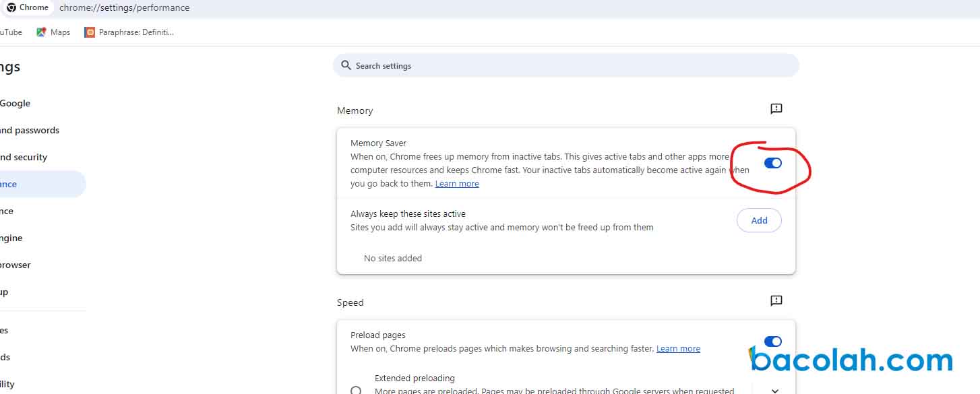Open the Paraphrase: Definiti... bookmark
Screen dimensions: 980x394
click(129, 32)
